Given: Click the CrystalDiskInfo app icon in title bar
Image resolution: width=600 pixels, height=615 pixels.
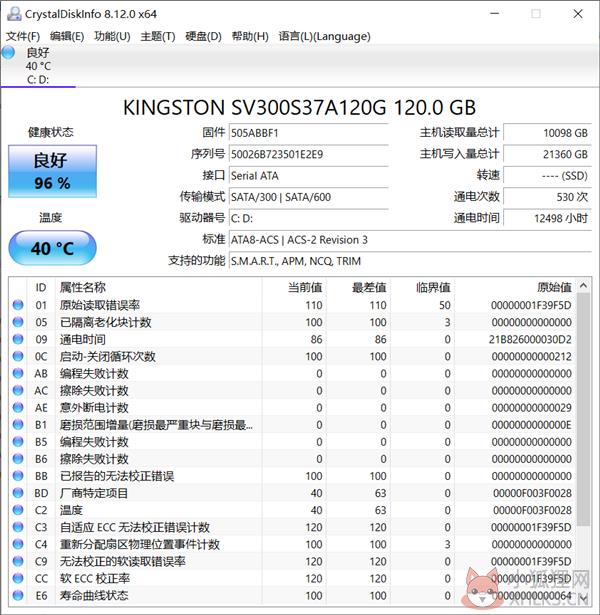Looking at the screenshot, I should click(x=14, y=14).
